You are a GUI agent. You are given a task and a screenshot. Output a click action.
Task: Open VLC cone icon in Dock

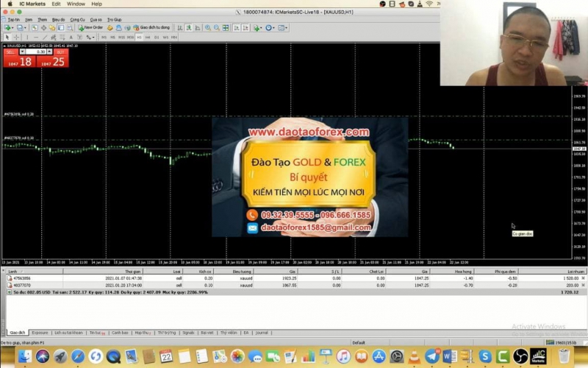415,356
